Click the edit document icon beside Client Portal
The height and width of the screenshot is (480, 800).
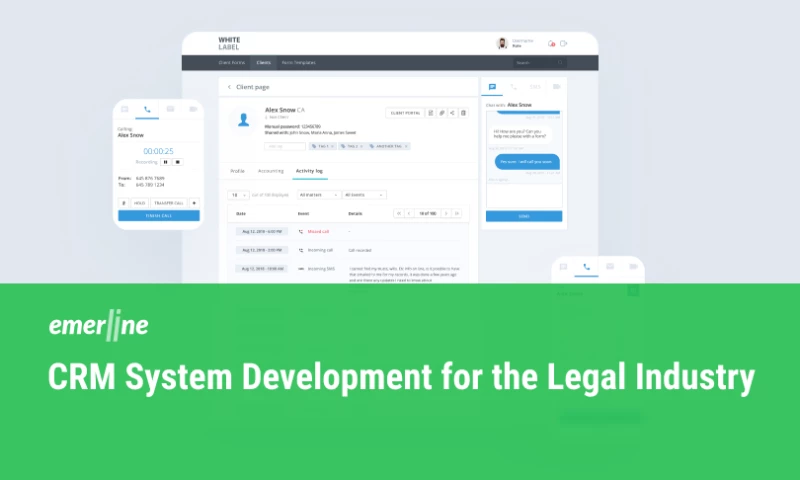[x=431, y=113]
